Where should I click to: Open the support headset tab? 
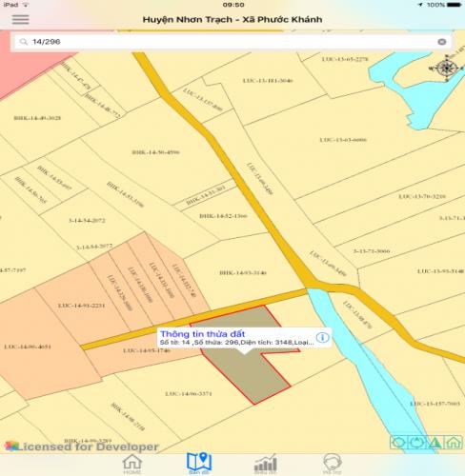(x=333, y=464)
